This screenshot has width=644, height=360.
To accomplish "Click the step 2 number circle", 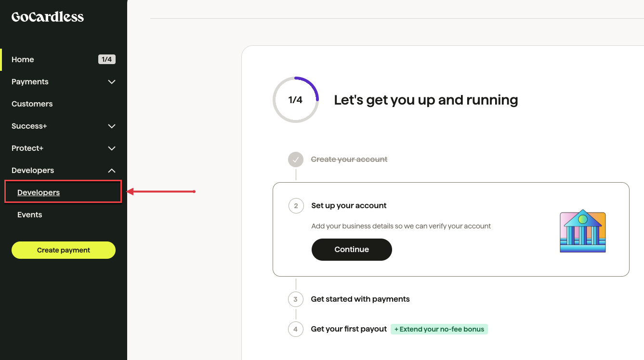I will (296, 206).
